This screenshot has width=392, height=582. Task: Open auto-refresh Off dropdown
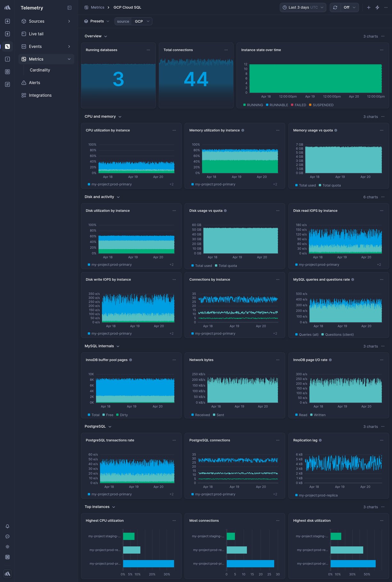pyautogui.click(x=349, y=7)
